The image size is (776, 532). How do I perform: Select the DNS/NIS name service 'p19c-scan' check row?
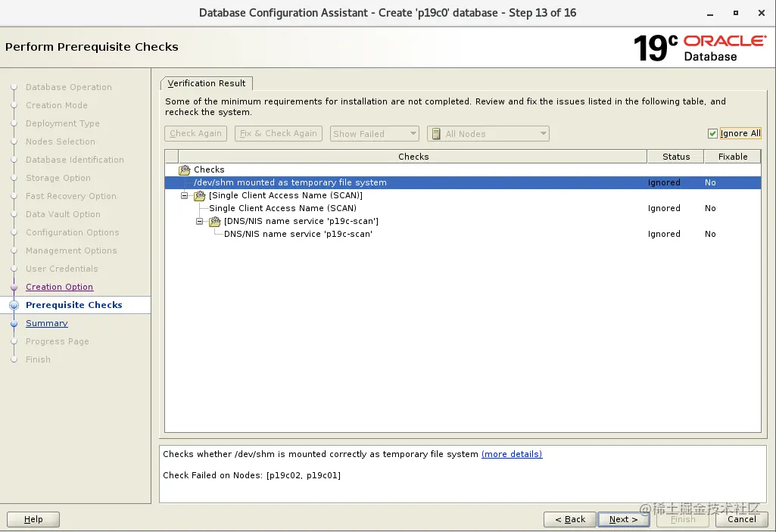[x=463, y=234]
